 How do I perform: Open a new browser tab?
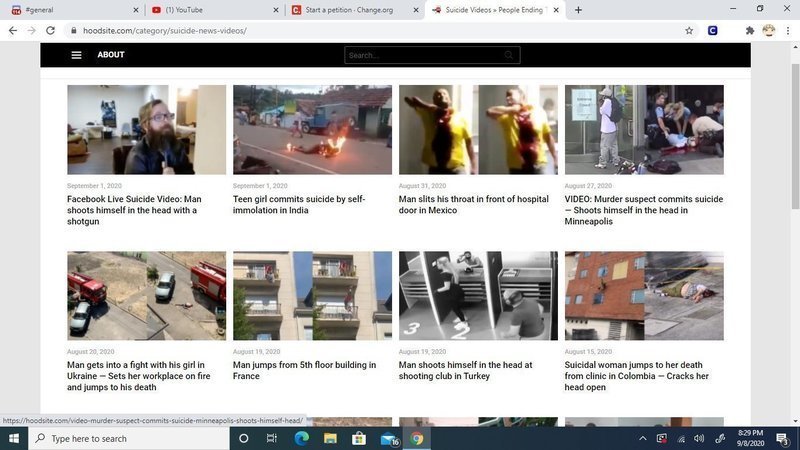click(578, 10)
